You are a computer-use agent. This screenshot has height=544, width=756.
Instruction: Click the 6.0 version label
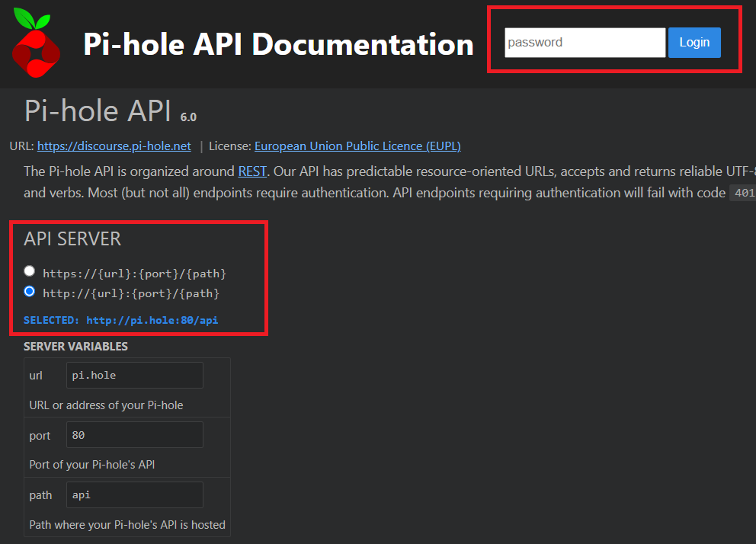[x=188, y=117]
